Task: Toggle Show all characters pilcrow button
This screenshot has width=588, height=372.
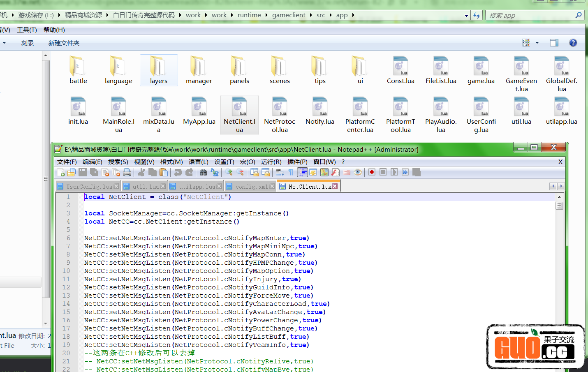Action: click(291, 172)
